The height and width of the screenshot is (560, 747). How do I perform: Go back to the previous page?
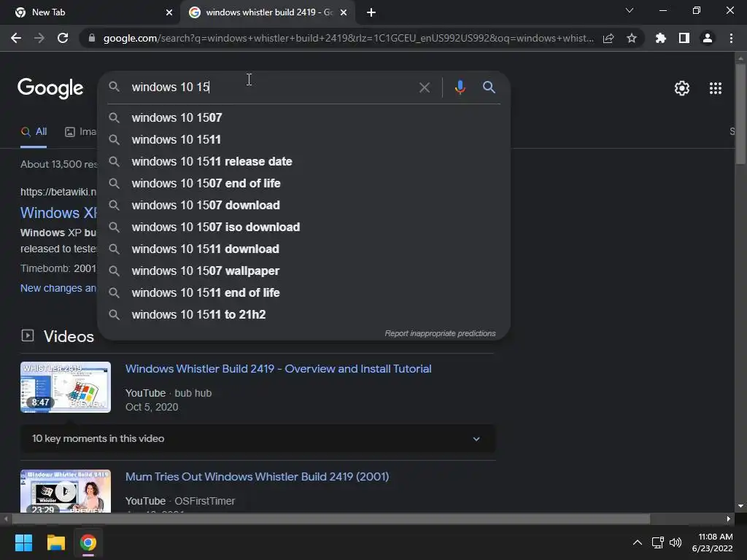tap(16, 38)
